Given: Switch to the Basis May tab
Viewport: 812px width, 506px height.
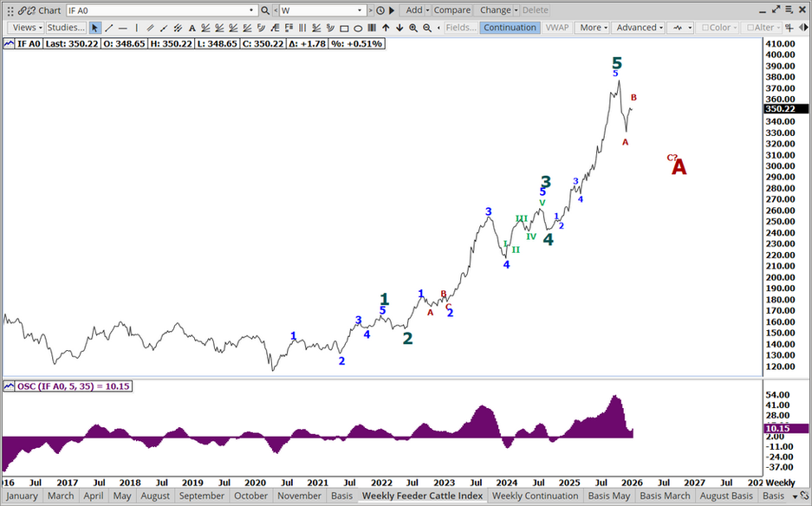Looking at the screenshot, I should coord(609,496).
